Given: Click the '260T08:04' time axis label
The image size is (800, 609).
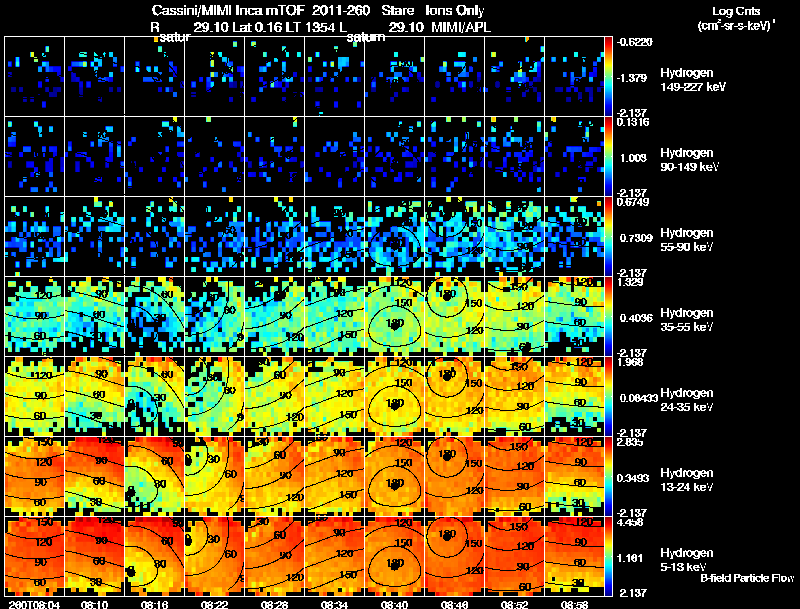Looking at the screenshot, I should (x=35, y=604).
